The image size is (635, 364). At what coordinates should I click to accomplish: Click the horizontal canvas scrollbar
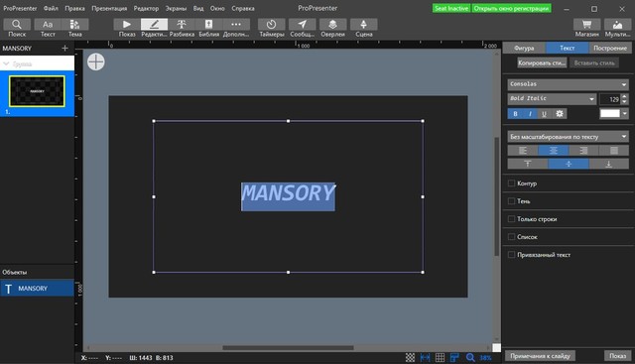click(288, 348)
